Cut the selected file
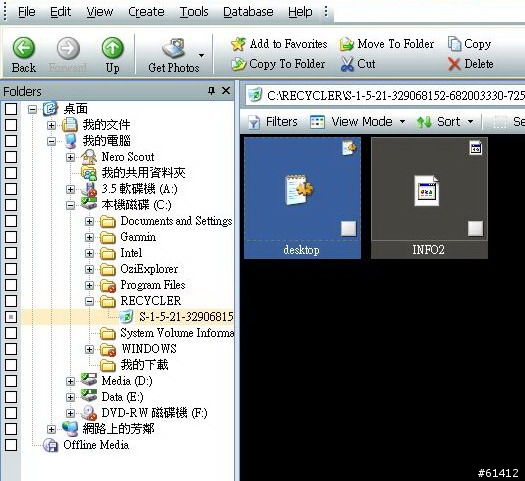Viewport: 525px width, 481px height. tap(358, 64)
